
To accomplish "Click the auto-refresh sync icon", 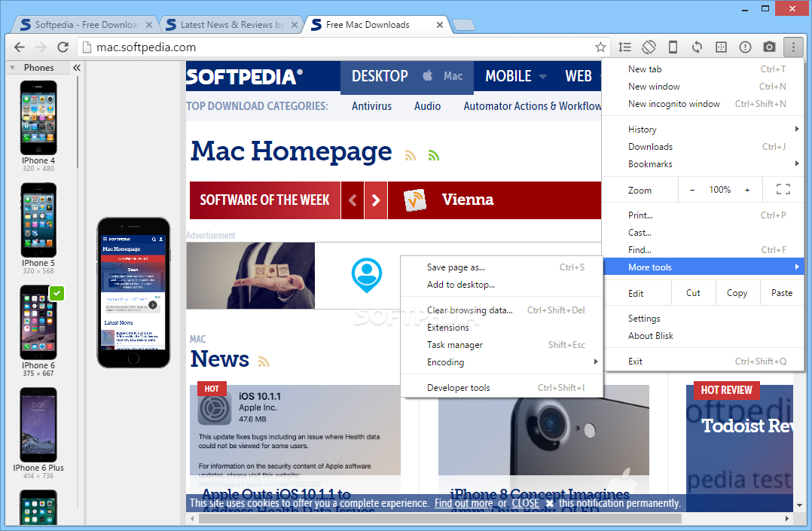I will point(697,47).
